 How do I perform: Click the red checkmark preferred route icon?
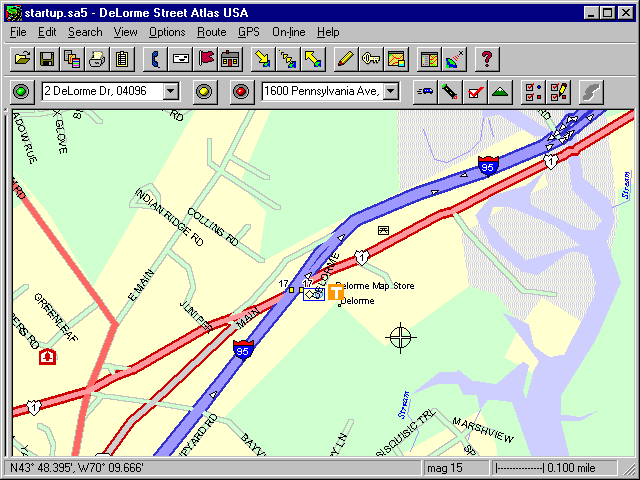click(475, 91)
